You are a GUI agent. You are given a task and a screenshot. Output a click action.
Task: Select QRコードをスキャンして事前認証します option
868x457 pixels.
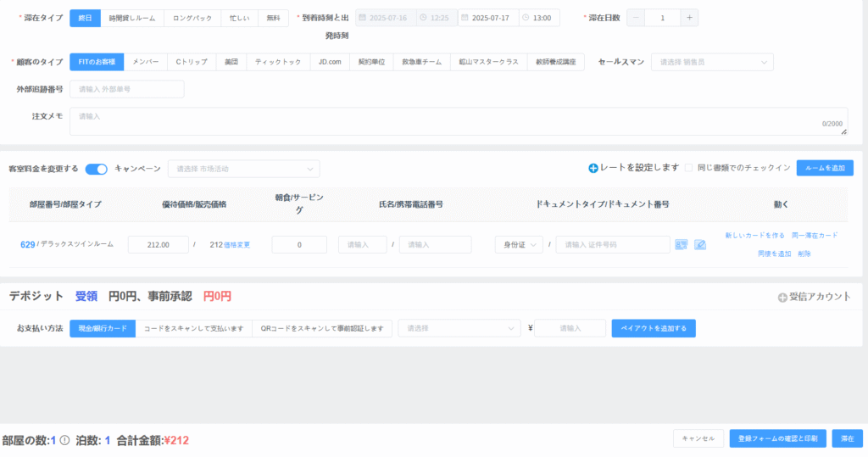click(x=322, y=328)
